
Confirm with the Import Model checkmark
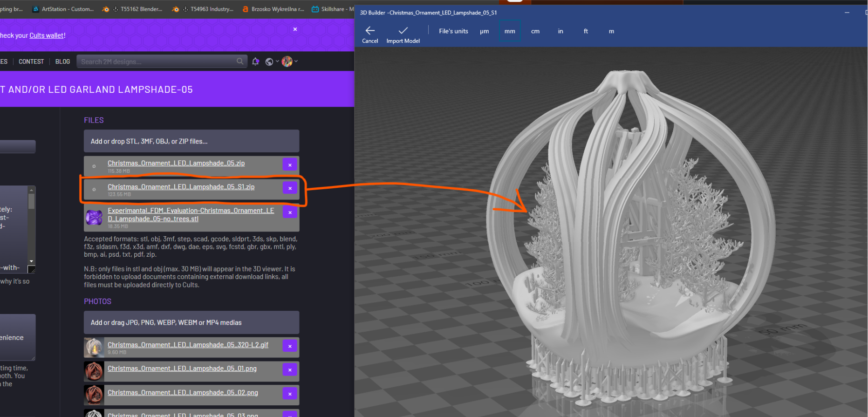point(403,34)
